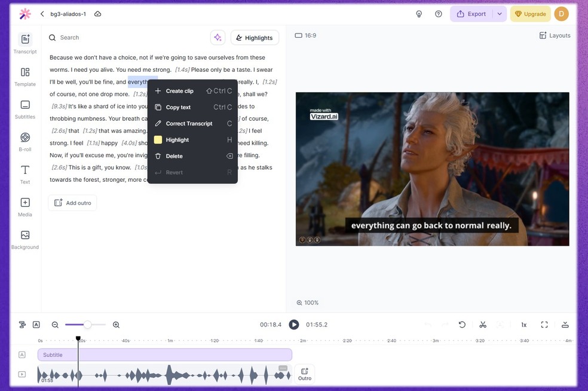Click the audio waveform clip on timeline
This screenshot has height=391, width=588.
pyautogui.click(x=164, y=374)
